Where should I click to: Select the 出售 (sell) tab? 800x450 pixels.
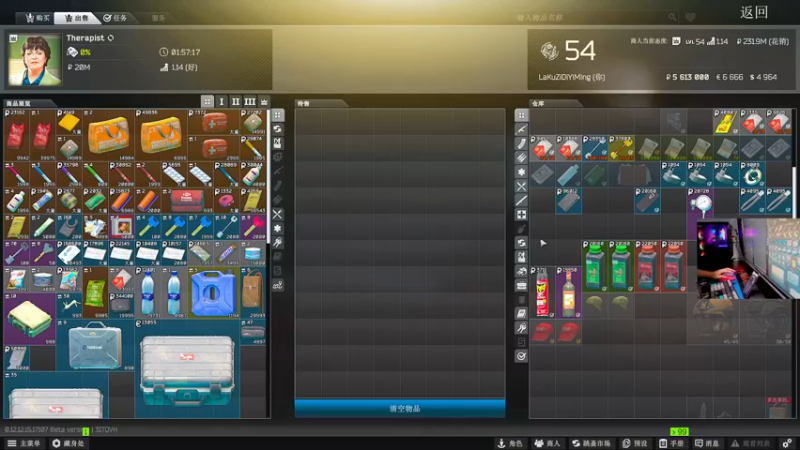pos(77,18)
